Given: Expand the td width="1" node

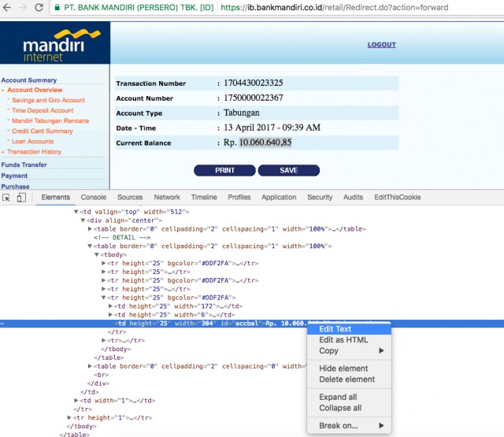Looking at the screenshot, I should pos(76,401).
